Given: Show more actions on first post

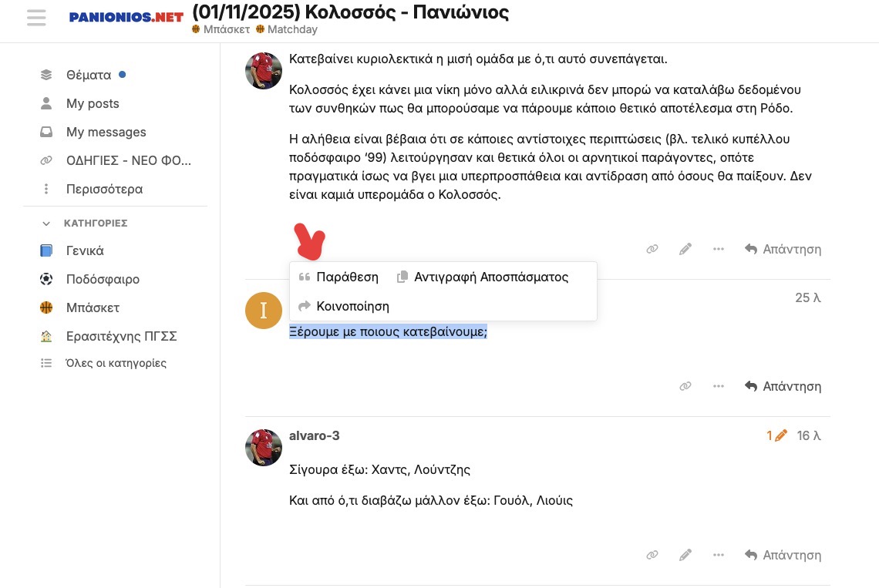Looking at the screenshot, I should [718, 249].
